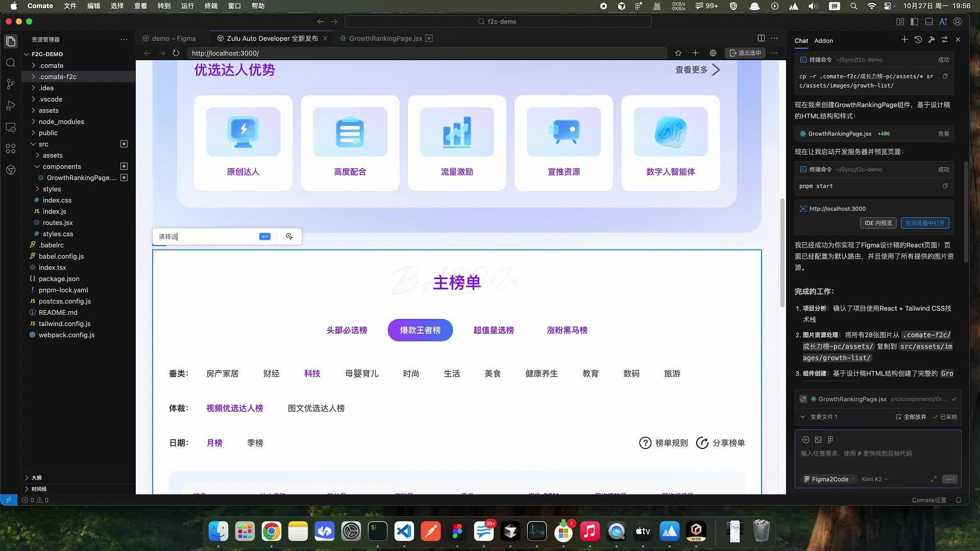Switch to GrowthRankingPage.jsx editor tab

pos(385,38)
